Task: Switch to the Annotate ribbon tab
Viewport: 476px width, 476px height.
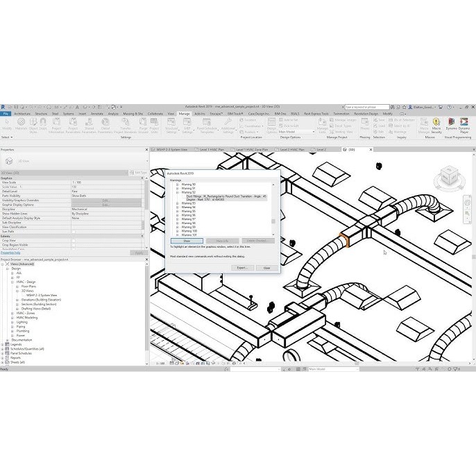Action: pos(97,114)
